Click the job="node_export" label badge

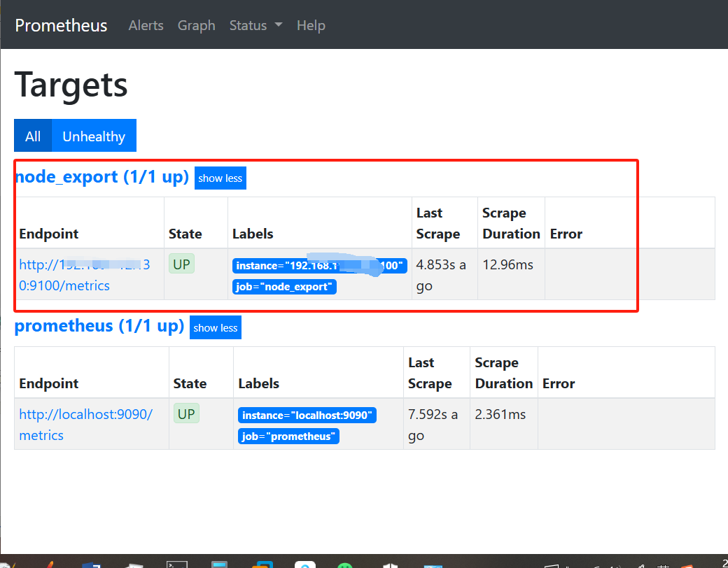click(284, 287)
